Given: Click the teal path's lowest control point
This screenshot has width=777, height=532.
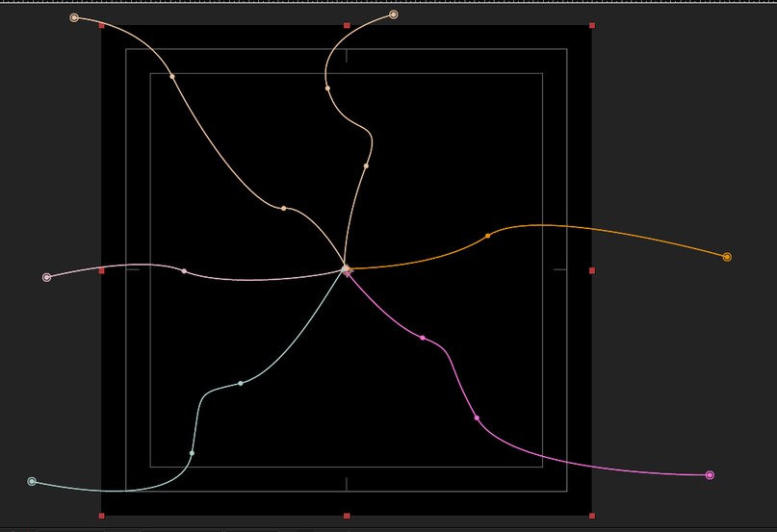Looking at the screenshot, I should tap(192, 453).
